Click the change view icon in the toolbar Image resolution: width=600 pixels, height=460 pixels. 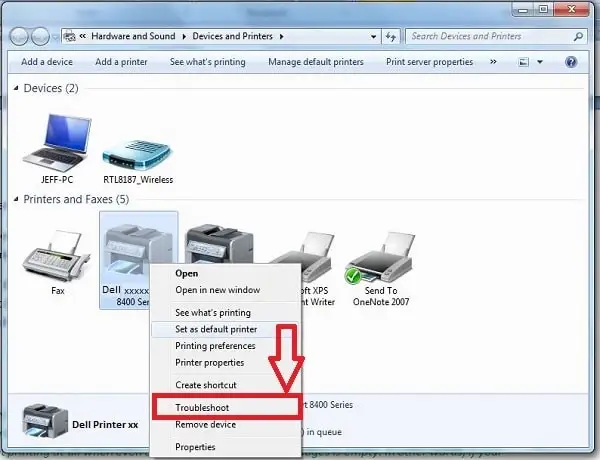523,62
